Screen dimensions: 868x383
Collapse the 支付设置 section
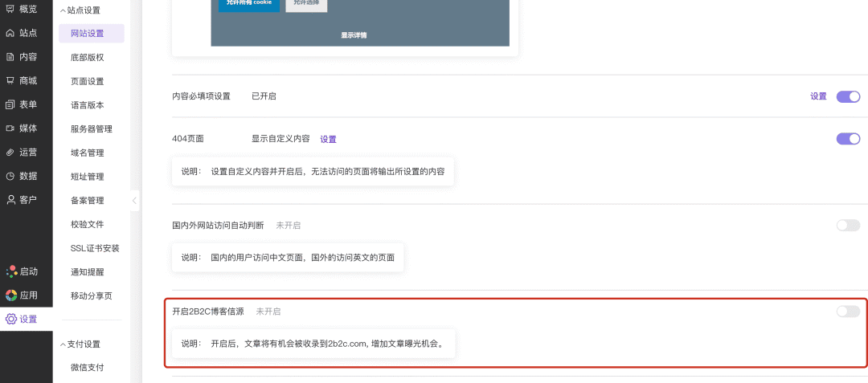[80, 344]
